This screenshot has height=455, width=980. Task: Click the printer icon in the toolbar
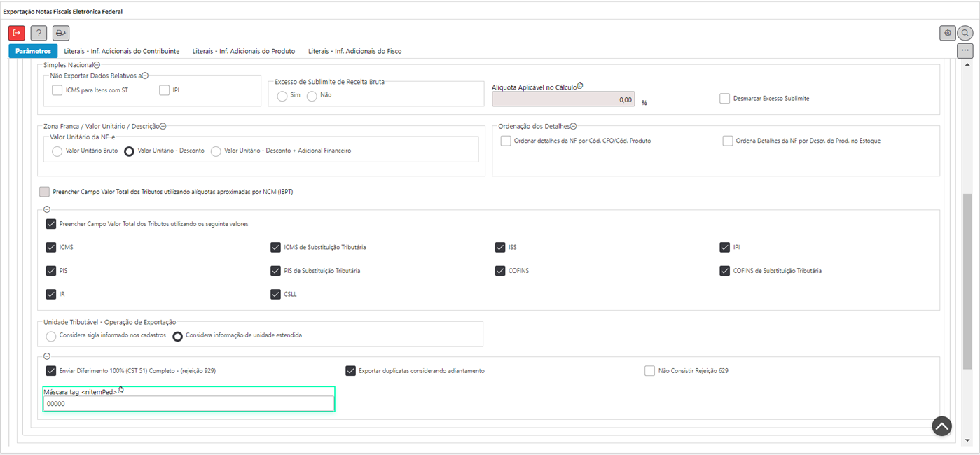61,33
